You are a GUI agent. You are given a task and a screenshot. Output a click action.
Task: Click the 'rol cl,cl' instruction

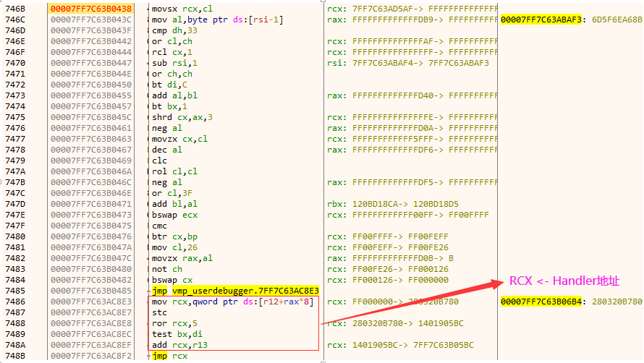point(174,171)
